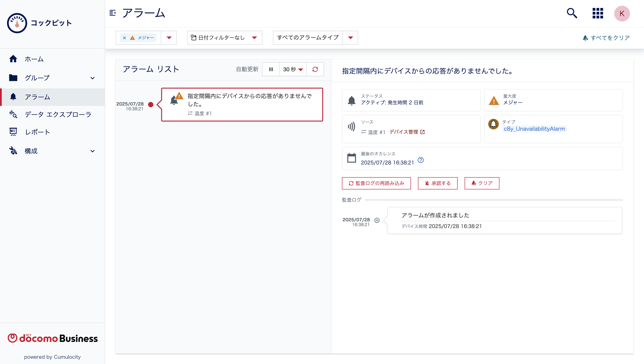Image resolution: width=644 pixels, height=364 pixels.
Task: Click すべてをクリア to clear all alarms
Action: (x=606, y=38)
